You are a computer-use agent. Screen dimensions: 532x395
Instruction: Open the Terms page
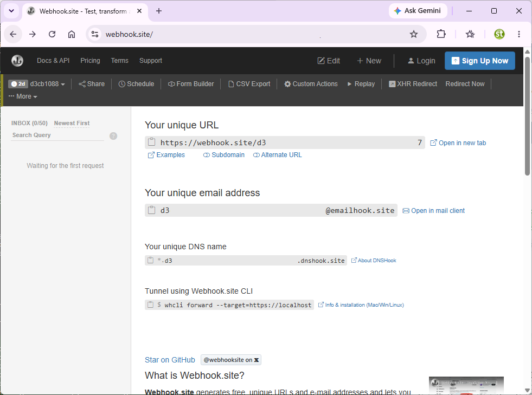119,61
